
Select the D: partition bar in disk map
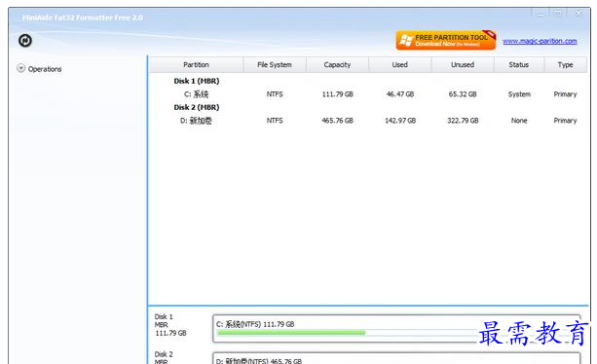tap(396, 359)
